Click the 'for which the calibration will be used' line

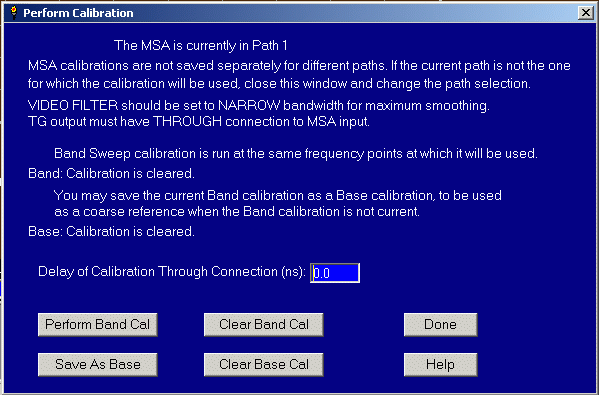tap(279, 84)
